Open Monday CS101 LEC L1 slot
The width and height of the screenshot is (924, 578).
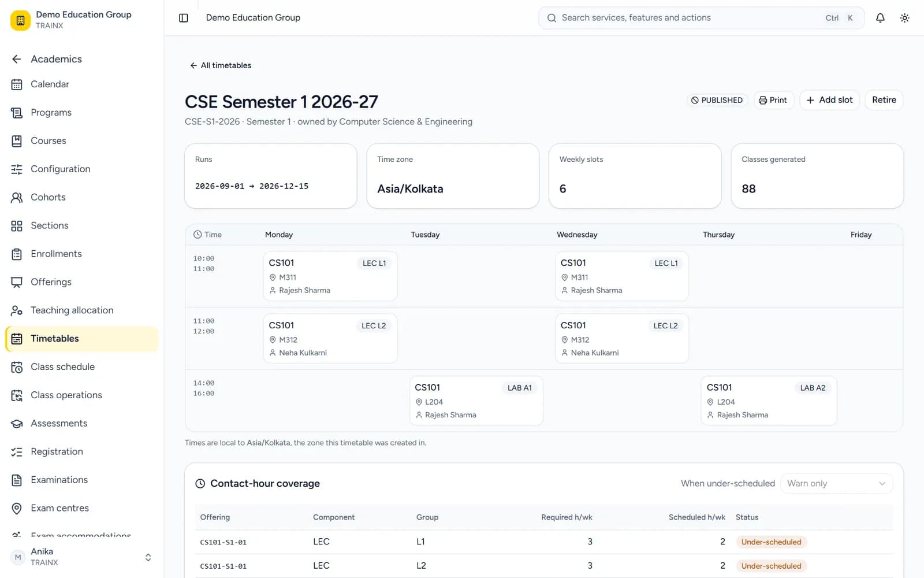click(330, 276)
